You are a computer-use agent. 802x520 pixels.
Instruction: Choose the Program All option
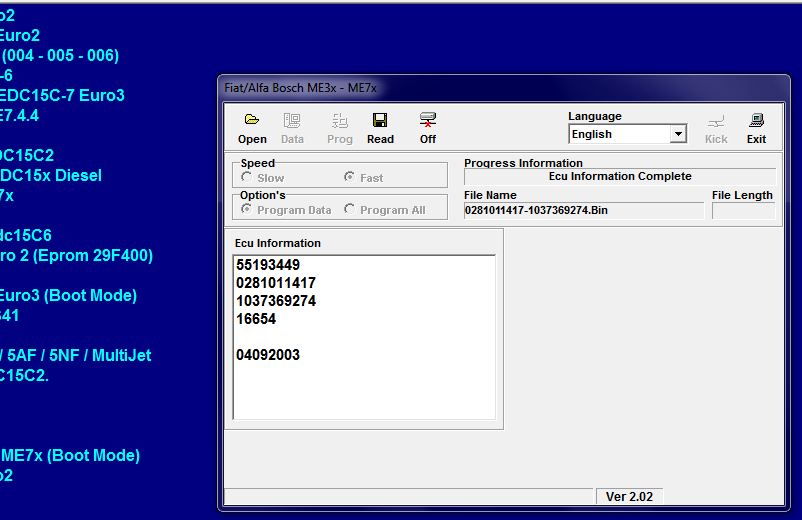pos(349,209)
